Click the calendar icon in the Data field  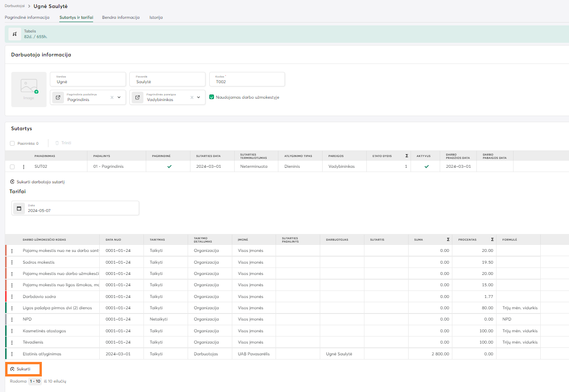(x=19, y=208)
